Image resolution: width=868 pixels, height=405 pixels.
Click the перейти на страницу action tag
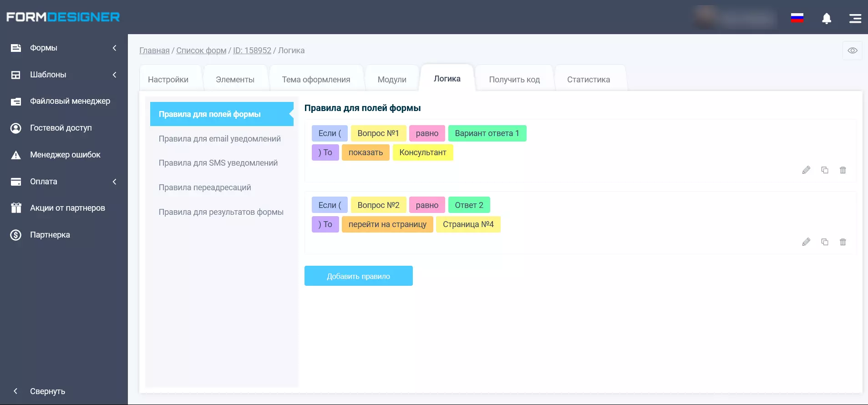click(387, 224)
